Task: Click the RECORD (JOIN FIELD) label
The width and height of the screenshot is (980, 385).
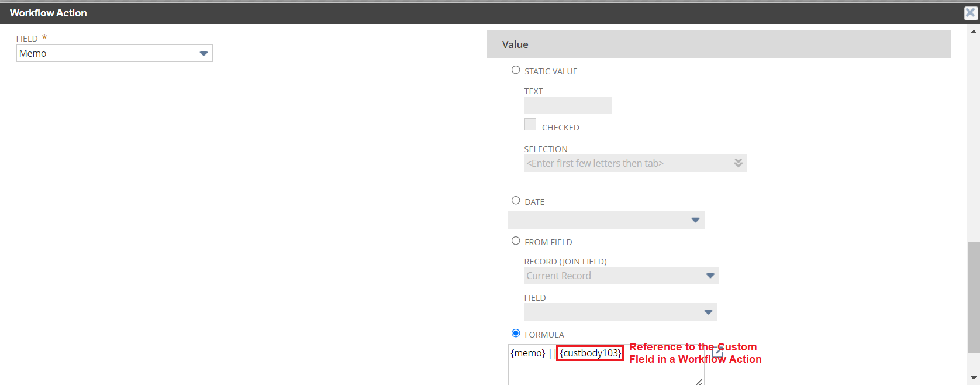Action: (x=565, y=262)
